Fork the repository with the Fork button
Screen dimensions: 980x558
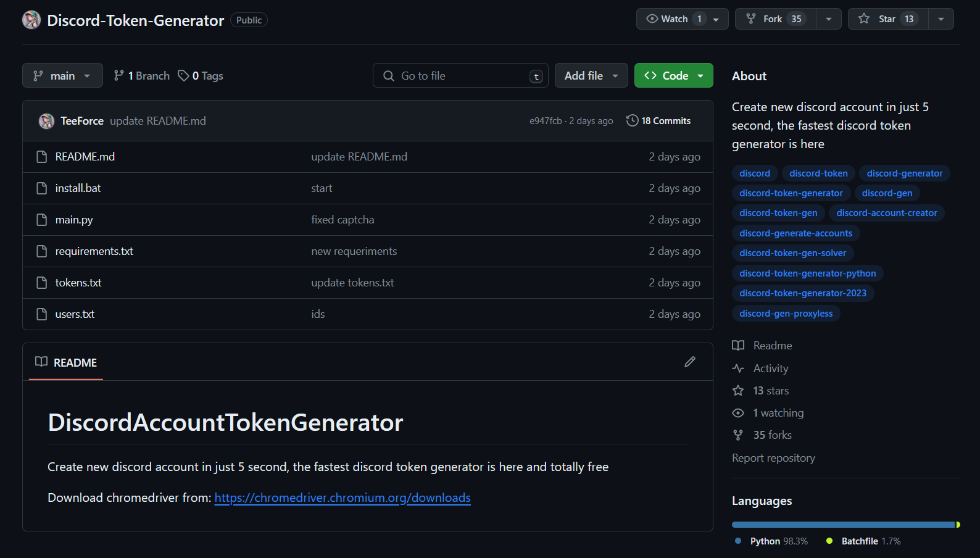pyautogui.click(x=776, y=19)
